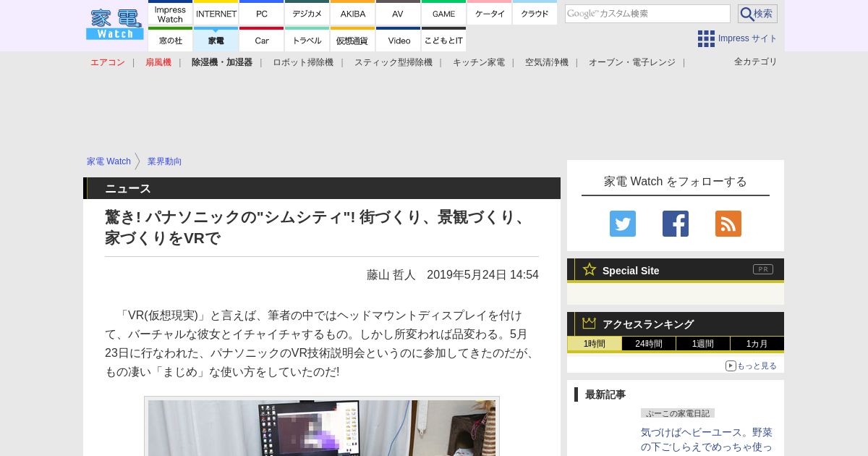Click the 家電 Watch breadcrumb link
Viewport: 868px width, 456px height.
click(109, 161)
